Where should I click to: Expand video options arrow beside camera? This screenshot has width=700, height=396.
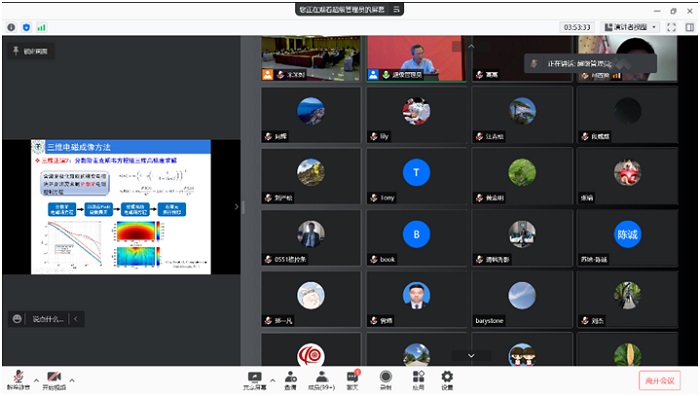72,380
